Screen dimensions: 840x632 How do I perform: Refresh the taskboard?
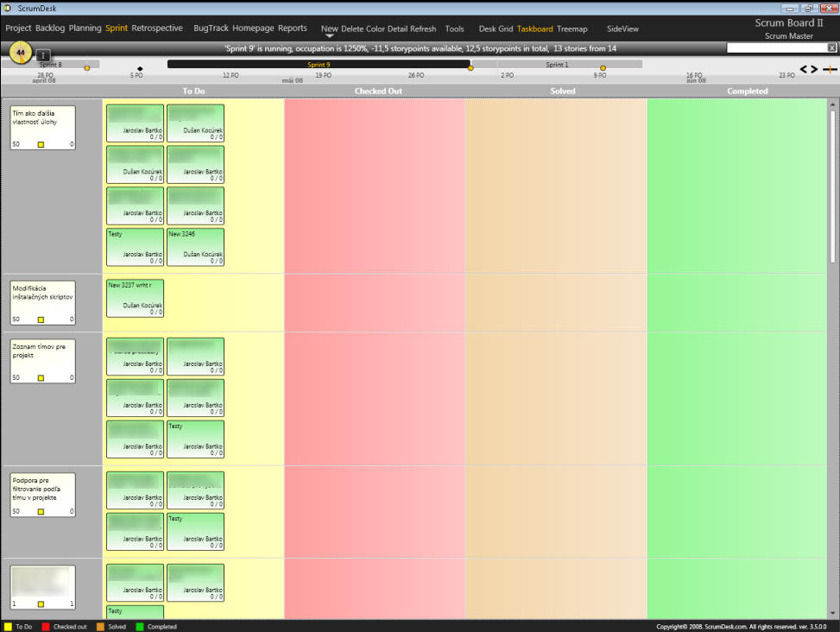[x=423, y=28]
